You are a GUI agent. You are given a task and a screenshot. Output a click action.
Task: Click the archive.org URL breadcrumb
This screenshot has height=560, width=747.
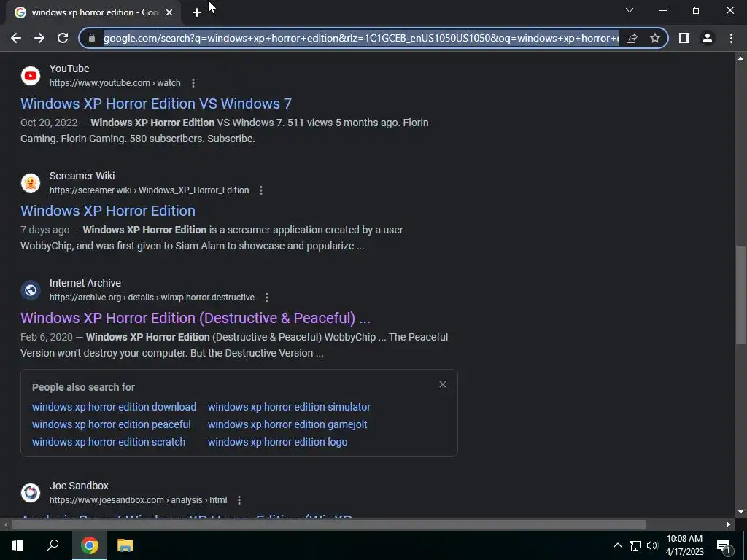pos(152,297)
